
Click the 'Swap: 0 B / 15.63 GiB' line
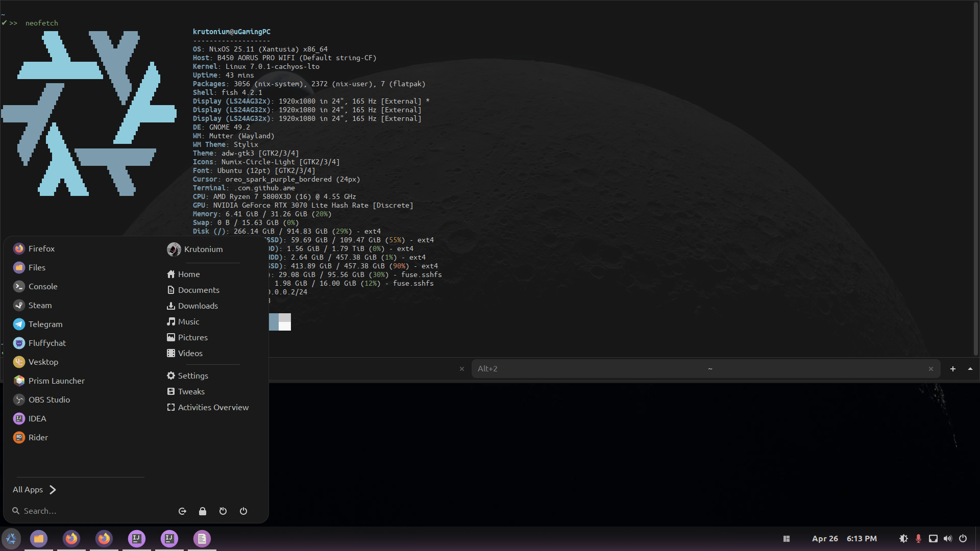tap(246, 222)
